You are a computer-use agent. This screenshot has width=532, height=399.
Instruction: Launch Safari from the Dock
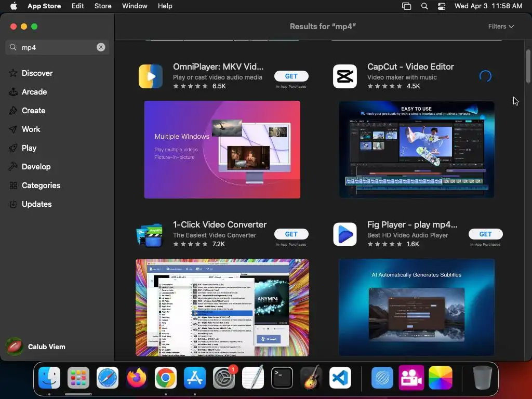coord(108,378)
